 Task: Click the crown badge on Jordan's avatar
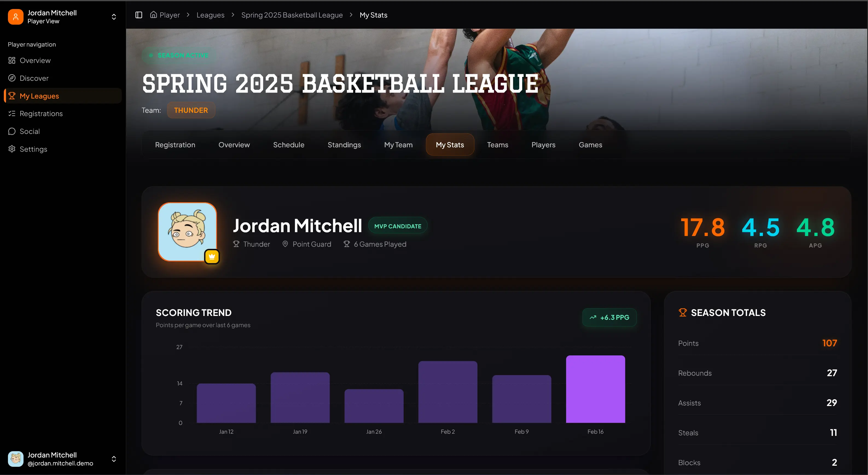click(x=212, y=257)
